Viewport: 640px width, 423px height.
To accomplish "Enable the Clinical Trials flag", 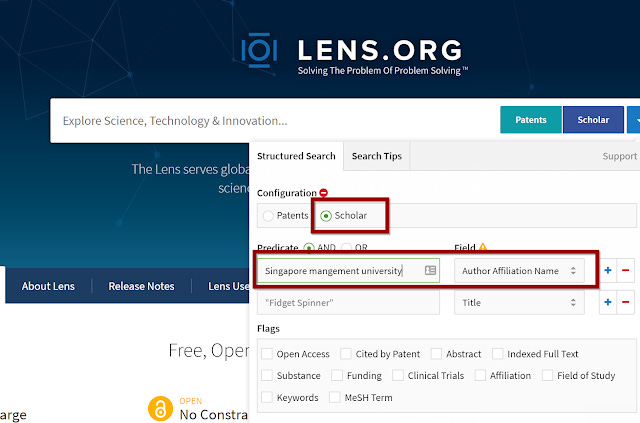I will pyautogui.click(x=398, y=375).
